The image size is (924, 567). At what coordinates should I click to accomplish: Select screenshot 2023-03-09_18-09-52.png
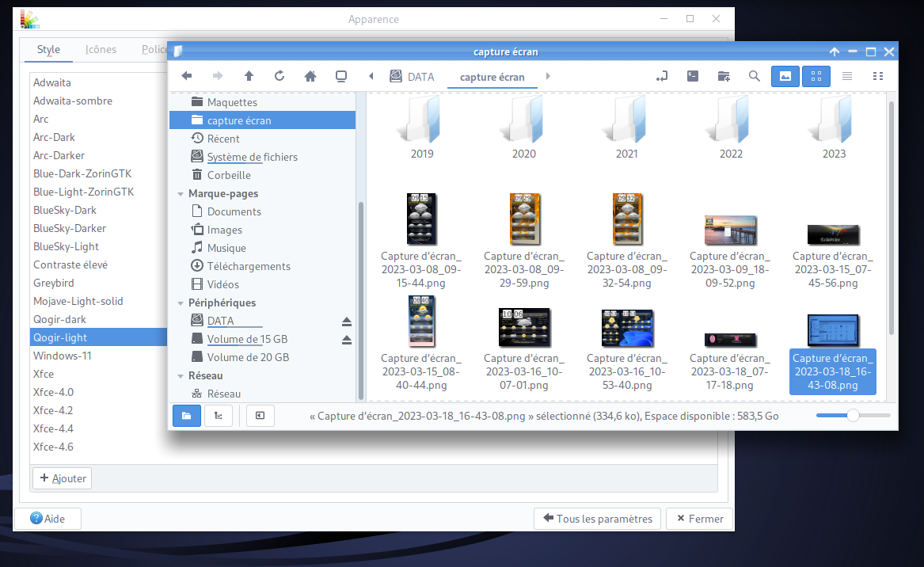click(x=729, y=253)
